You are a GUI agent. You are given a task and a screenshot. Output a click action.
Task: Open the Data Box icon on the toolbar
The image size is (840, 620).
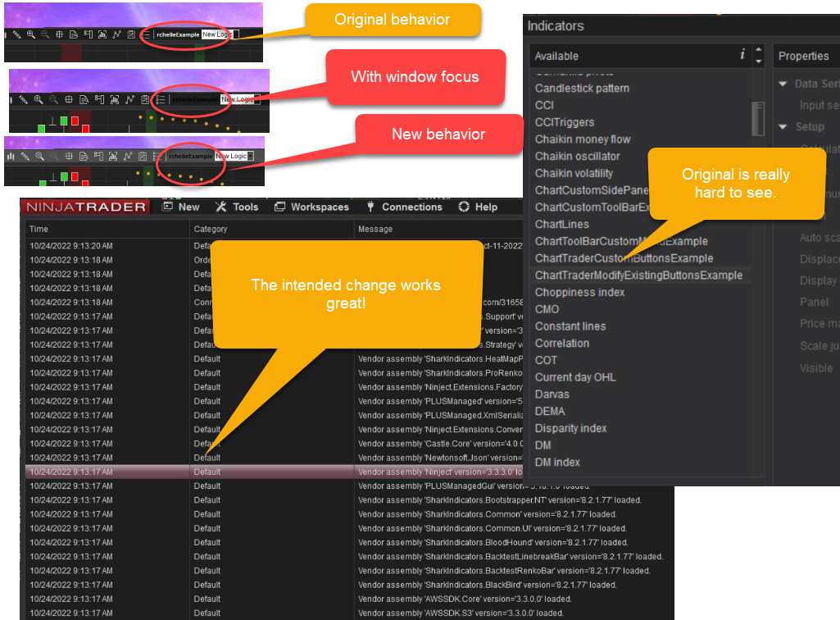point(83,155)
